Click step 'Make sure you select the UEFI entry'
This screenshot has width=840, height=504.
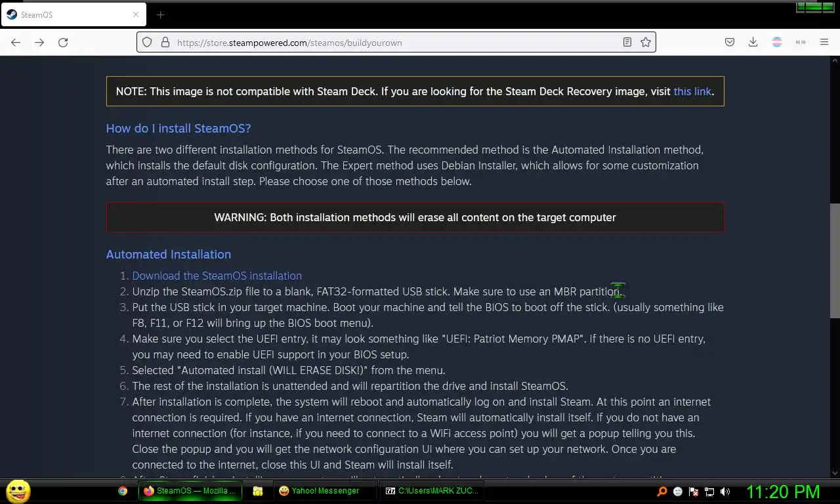click(x=419, y=346)
